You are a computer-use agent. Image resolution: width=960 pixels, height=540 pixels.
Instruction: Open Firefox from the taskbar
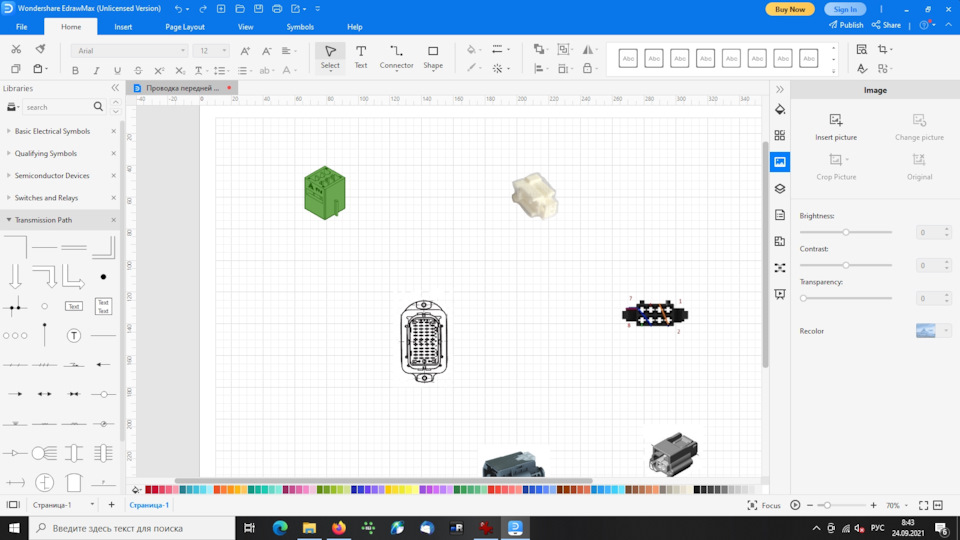[x=339, y=528]
